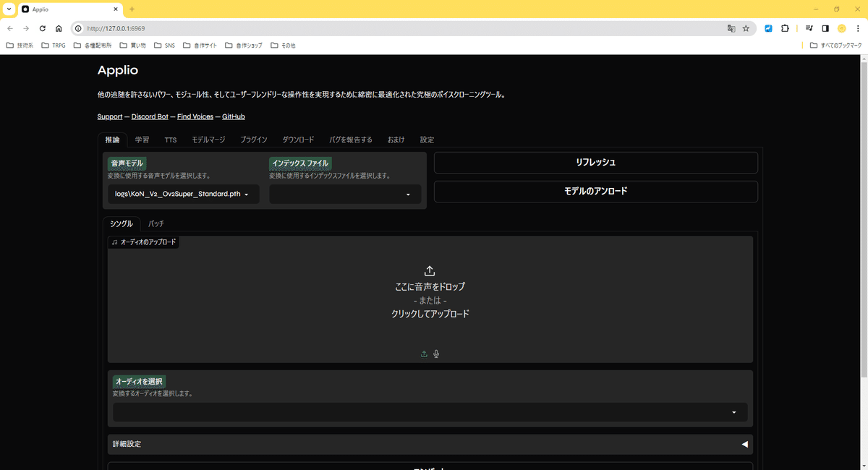Click the upload arrow icon in the dropzone
This screenshot has height=470, width=868.
[430, 270]
